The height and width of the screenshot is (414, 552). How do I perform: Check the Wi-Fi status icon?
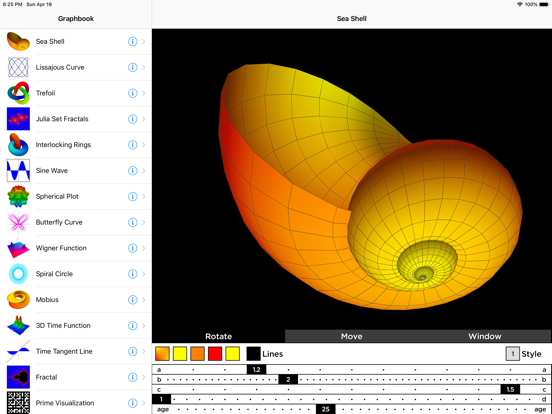520,4
